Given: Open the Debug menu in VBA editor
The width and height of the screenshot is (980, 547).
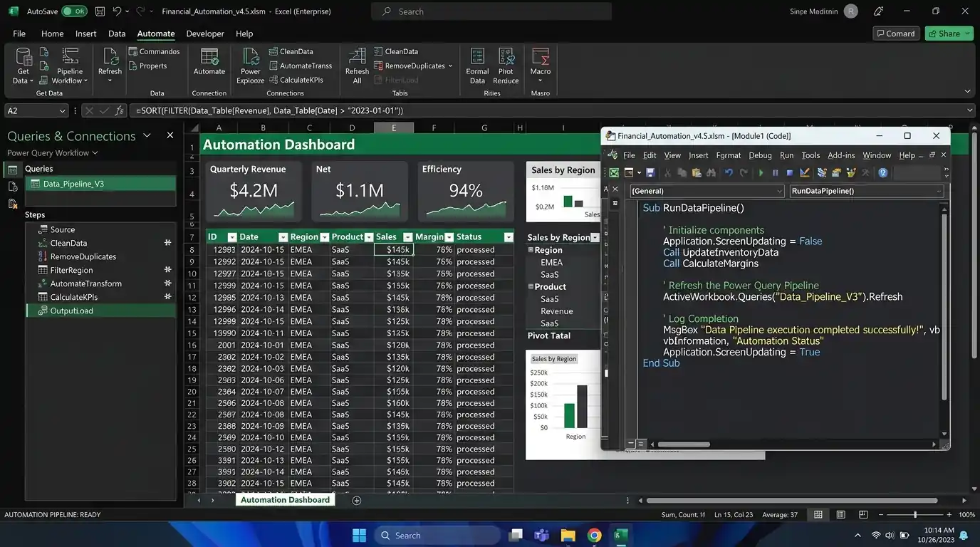Looking at the screenshot, I should pyautogui.click(x=760, y=155).
